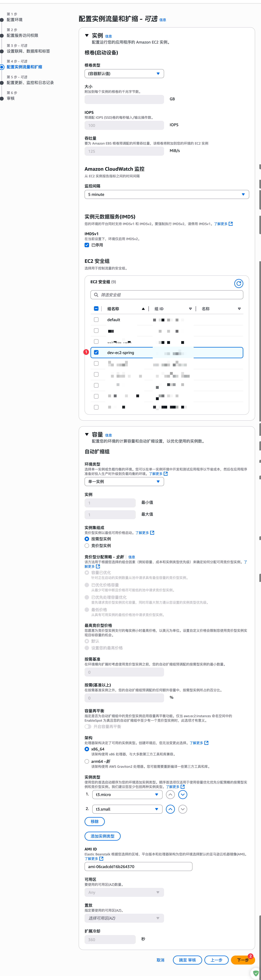
Task: Move t3.small instance type up
Action: [x=170, y=809]
